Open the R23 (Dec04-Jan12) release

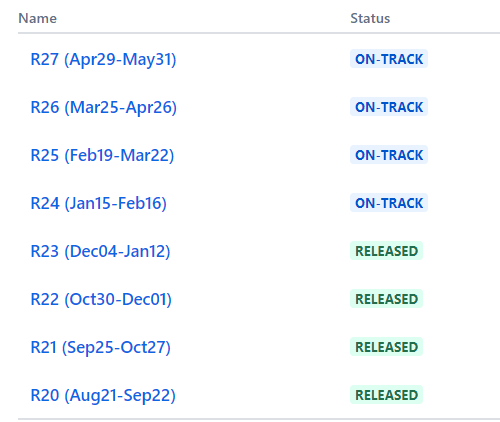click(100, 251)
